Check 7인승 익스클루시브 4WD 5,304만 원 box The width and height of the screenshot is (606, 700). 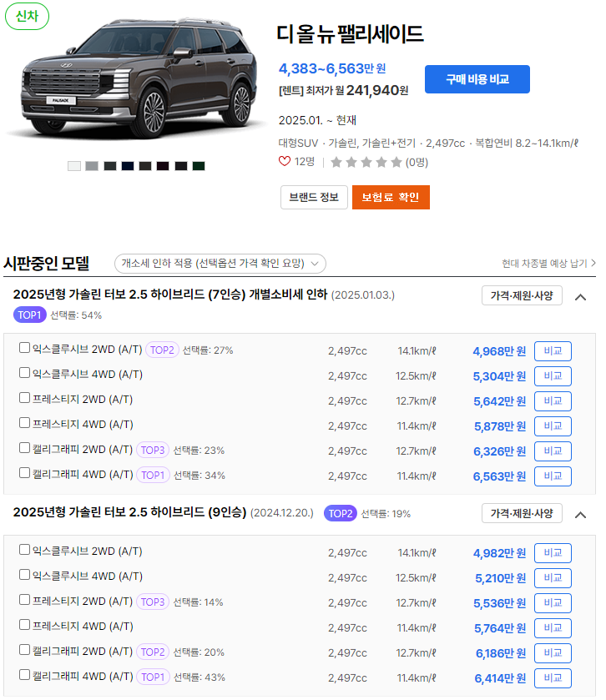click(24, 373)
